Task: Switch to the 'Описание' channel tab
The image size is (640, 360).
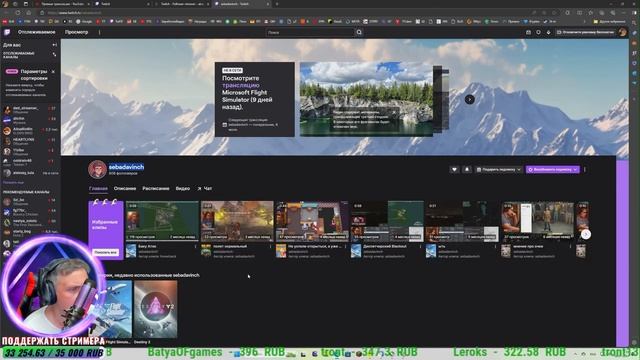Action: click(125, 189)
